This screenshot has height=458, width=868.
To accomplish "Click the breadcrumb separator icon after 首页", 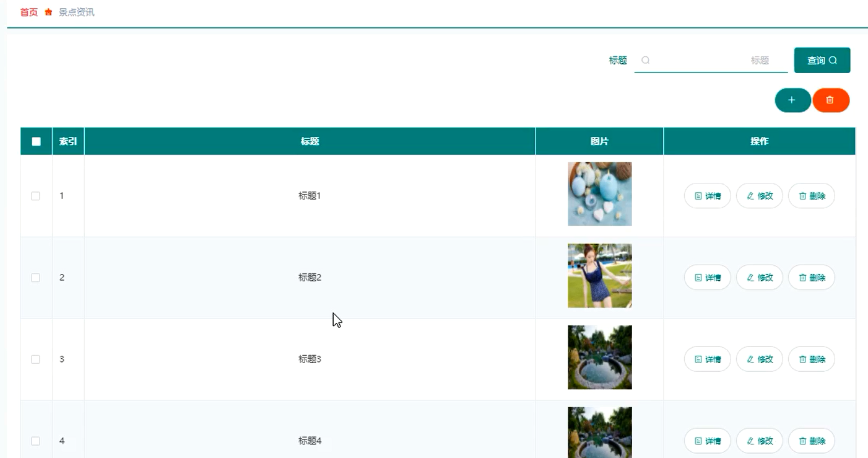I will tap(48, 12).
